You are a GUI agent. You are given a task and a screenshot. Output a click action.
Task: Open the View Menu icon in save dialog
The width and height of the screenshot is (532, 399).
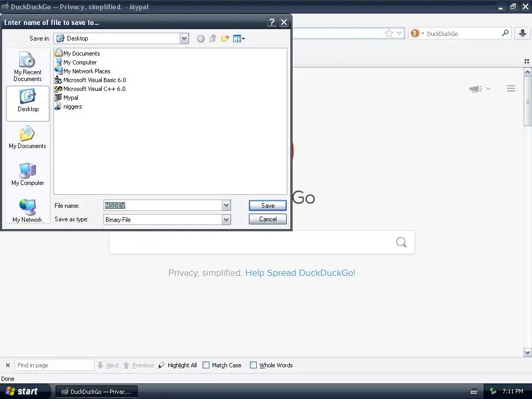click(239, 38)
